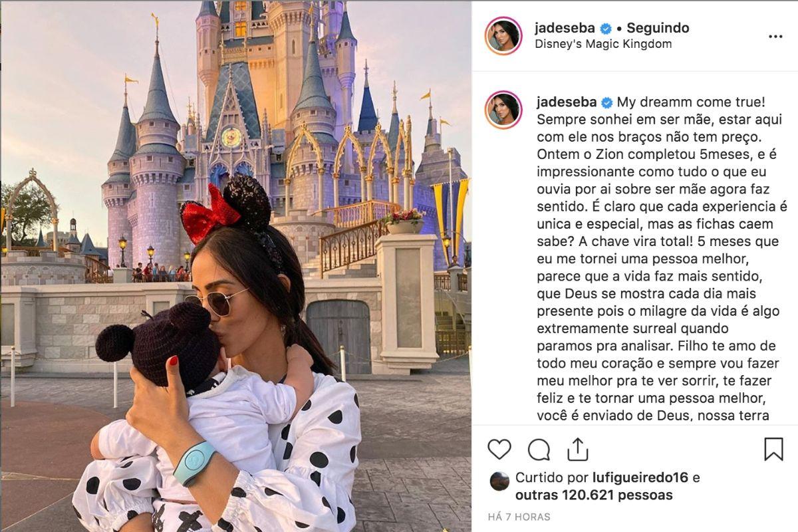Screen dimensions: 798x532
Task: Open the jadeseba username in the header
Action: tap(566, 28)
